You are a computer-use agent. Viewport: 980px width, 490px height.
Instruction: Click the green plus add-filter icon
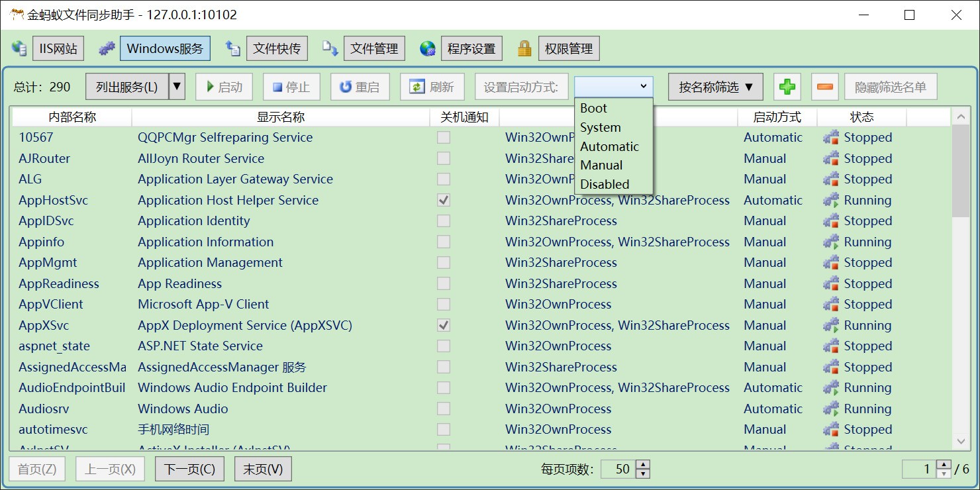click(787, 87)
